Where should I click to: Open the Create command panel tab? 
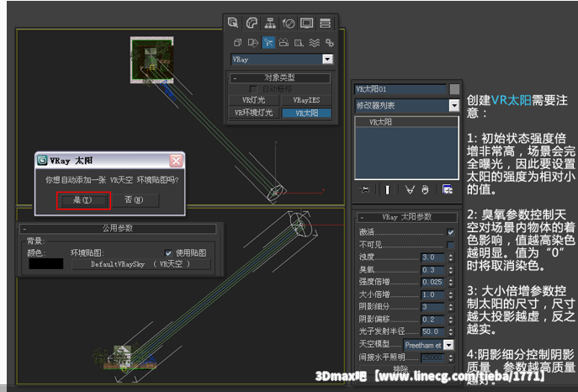coord(233,23)
